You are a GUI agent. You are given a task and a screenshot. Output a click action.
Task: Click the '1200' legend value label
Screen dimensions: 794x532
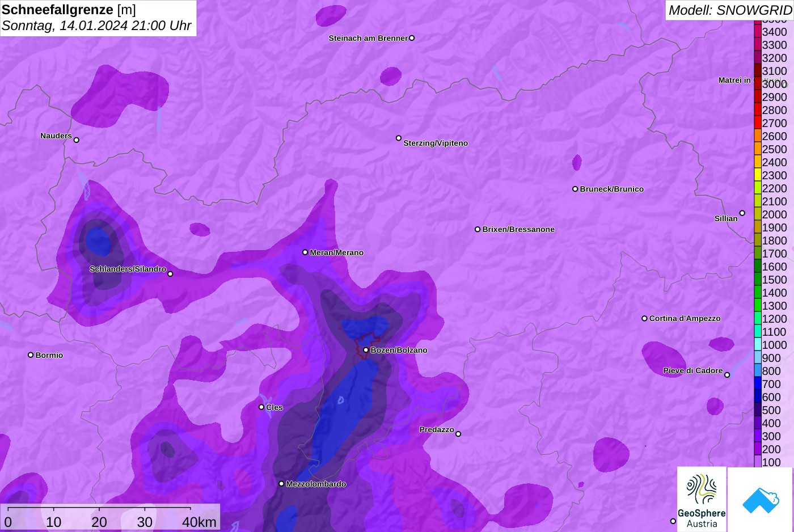tap(775, 319)
